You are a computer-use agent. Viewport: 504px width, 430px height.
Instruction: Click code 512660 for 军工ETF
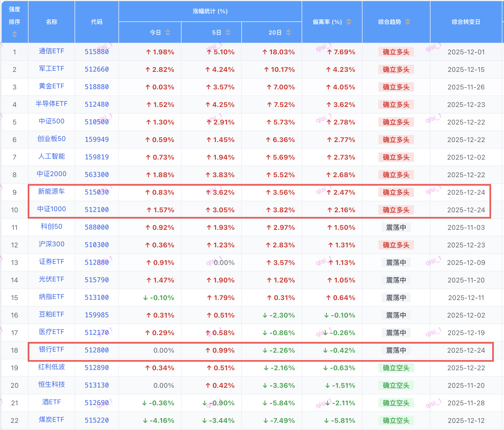pyautogui.click(x=97, y=69)
